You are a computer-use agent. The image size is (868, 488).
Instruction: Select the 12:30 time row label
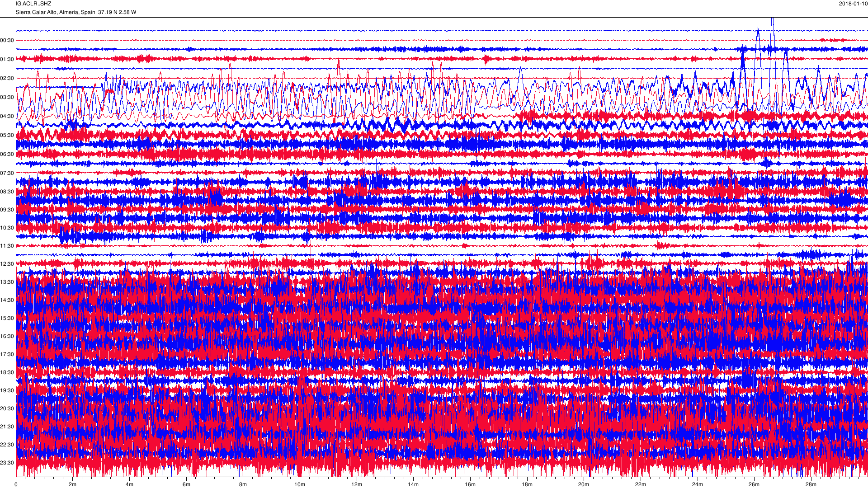coord(7,264)
